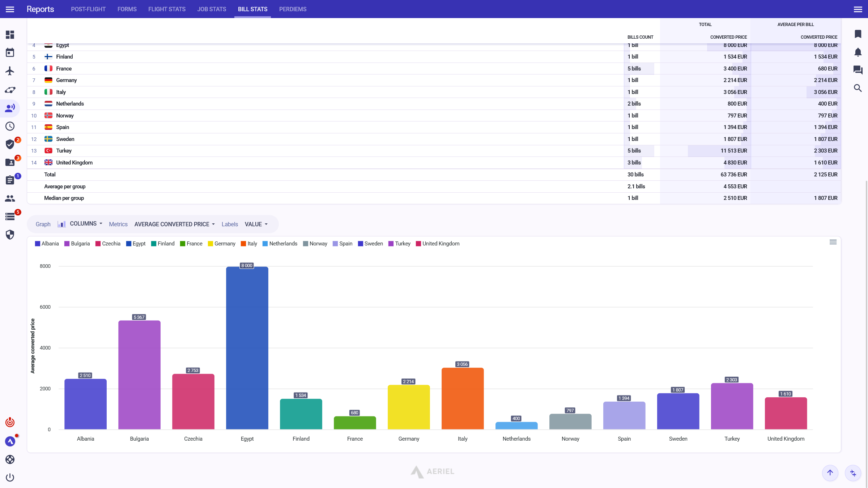Click the calendar icon in the sidebar

click(10, 53)
